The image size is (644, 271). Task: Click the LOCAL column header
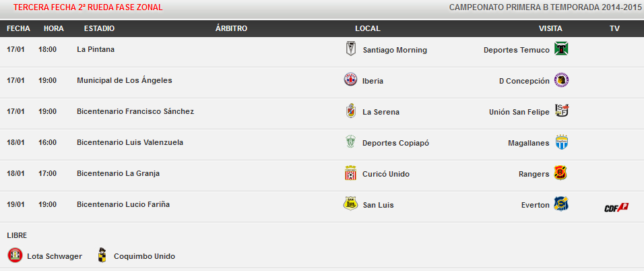click(x=368, y=28)
